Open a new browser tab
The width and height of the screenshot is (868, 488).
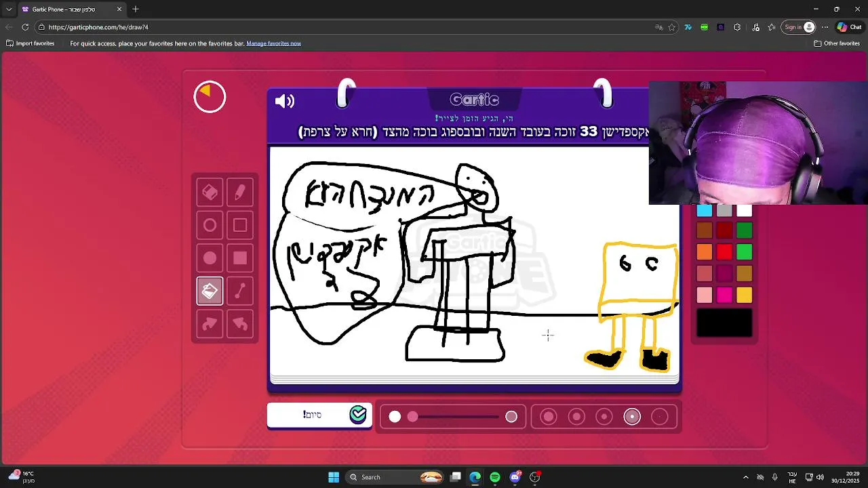pos(136,9)
